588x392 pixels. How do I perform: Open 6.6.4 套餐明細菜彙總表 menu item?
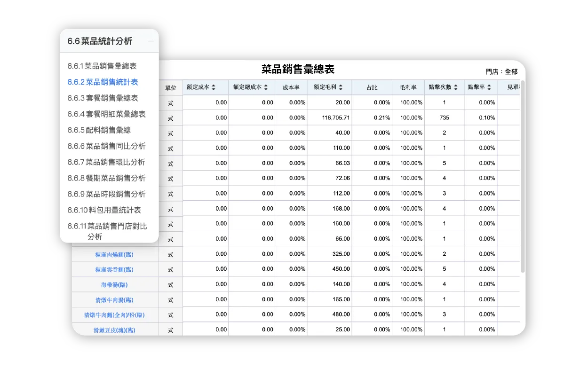[x=106, y=114]
